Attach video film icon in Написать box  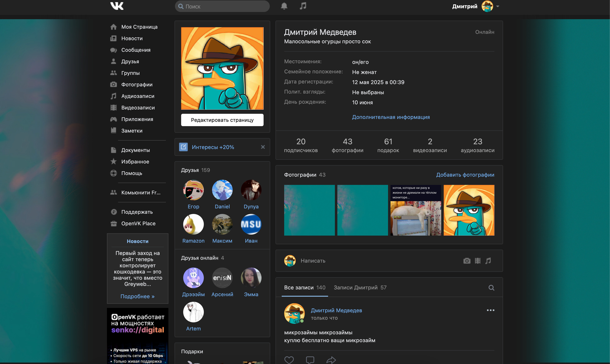[x=478, y=261]
